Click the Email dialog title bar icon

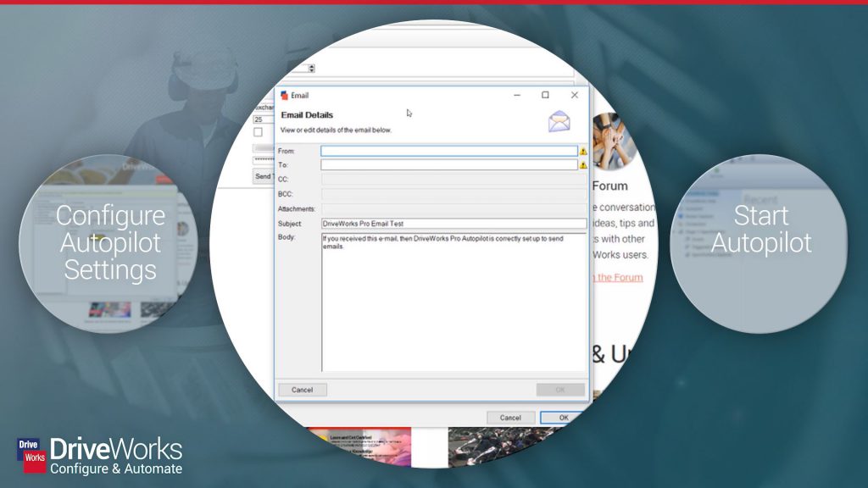coord(285,95)
